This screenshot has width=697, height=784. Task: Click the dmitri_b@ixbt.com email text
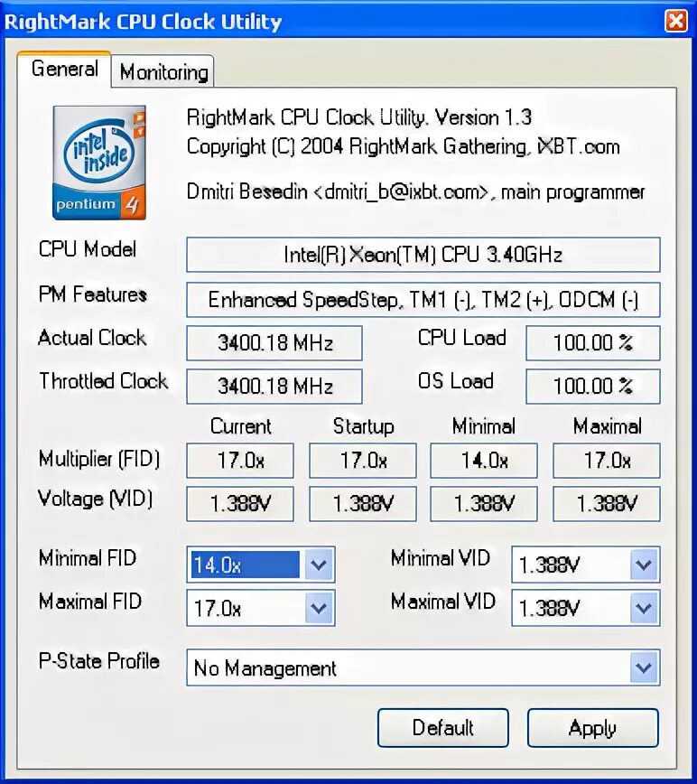pyautogui.click(x=401, y=192)
